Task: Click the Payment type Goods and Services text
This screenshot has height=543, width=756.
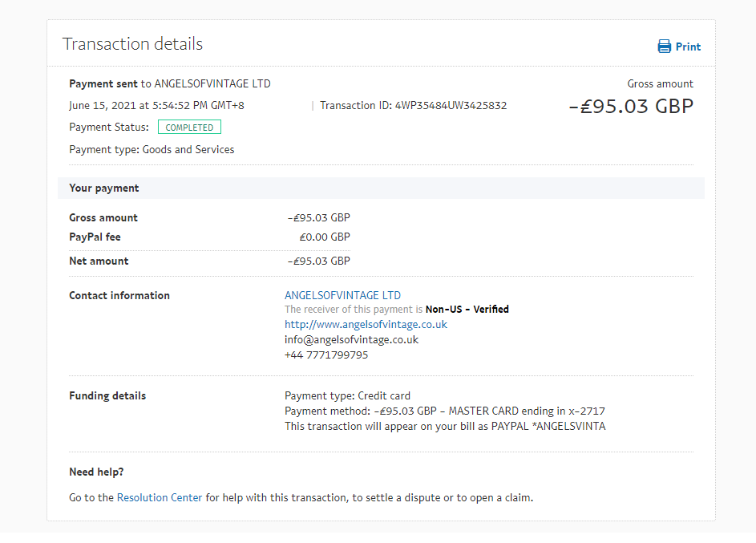Action: click(x=152, y=149)
